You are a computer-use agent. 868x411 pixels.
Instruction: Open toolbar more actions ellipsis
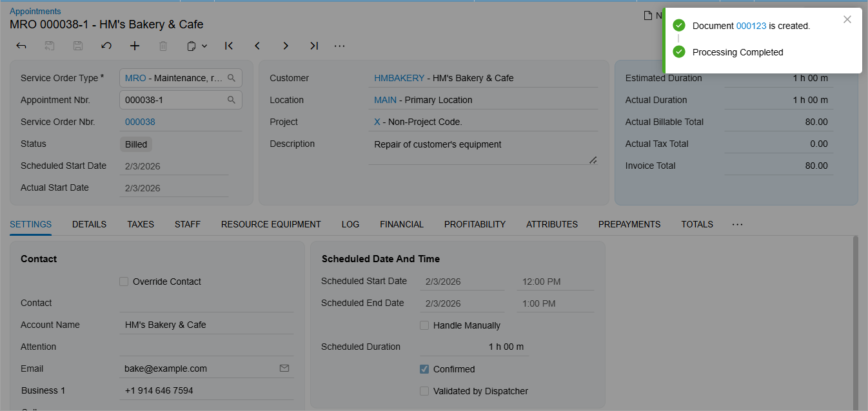coord(340,46)
